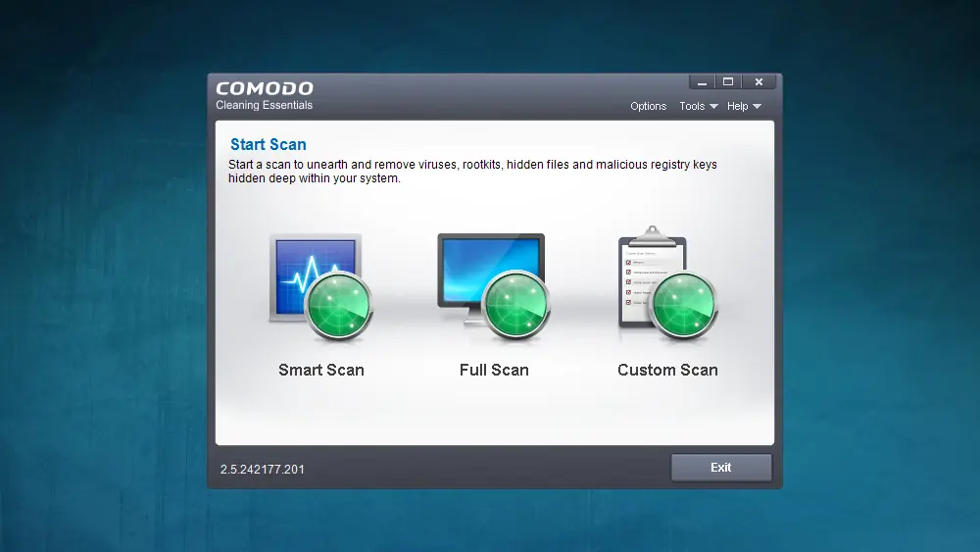Viewport: 980px width, 552px height.
Task: Click the version number 2.5.242177.201
Action: click(x=262, y=470)
